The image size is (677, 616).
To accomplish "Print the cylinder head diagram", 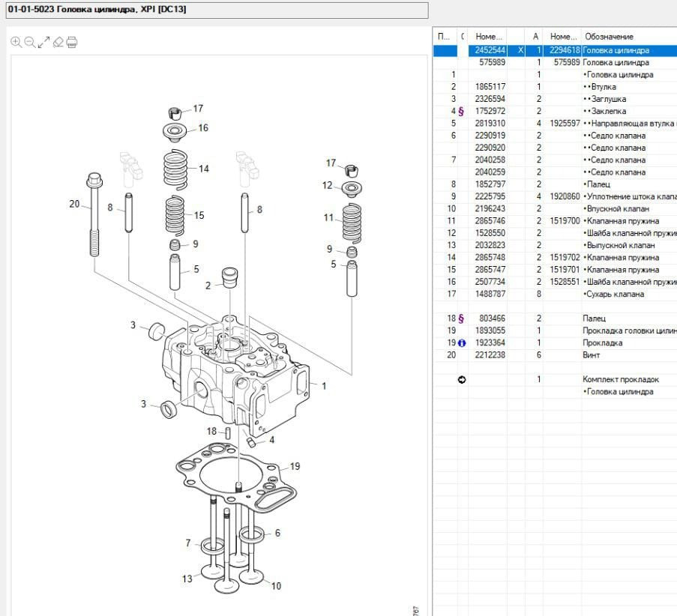I will (72, 42).
